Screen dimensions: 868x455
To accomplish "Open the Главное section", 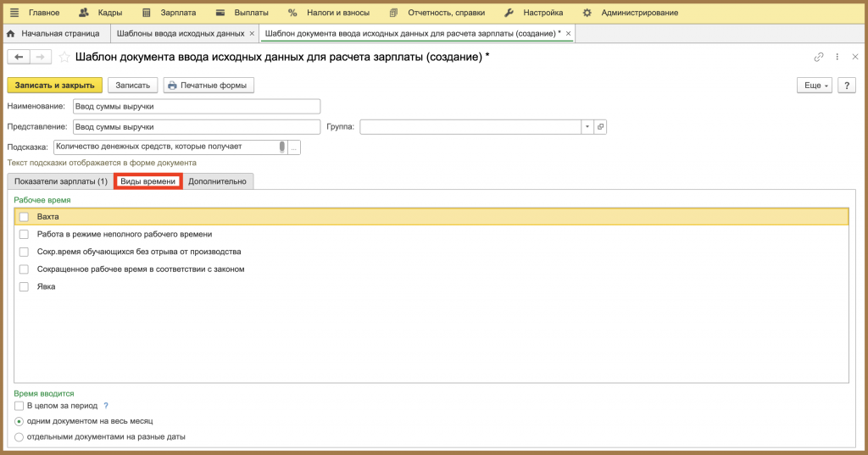I will click(44, 12).
